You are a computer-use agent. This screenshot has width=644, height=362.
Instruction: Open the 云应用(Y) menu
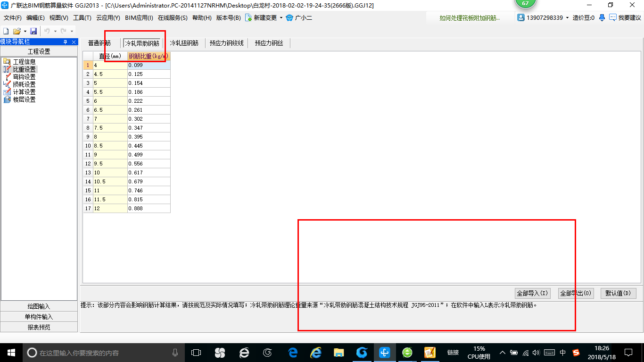[108, 18]
